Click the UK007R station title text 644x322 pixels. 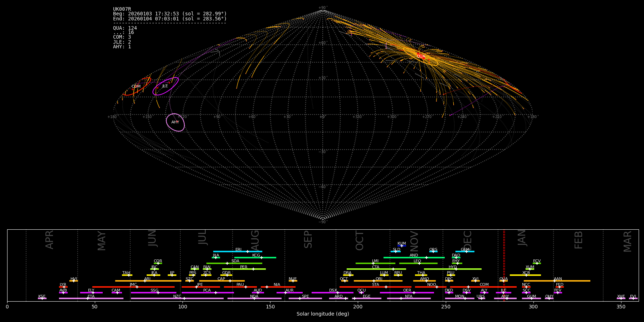(122, 9)
